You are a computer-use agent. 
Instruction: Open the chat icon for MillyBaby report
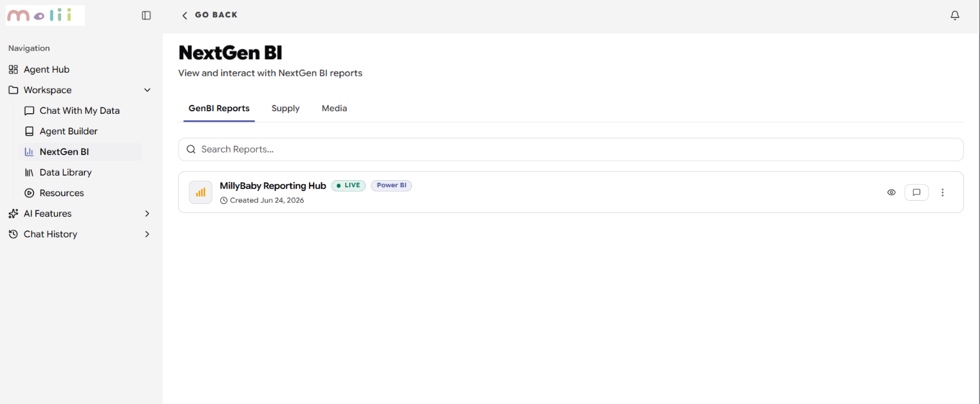pyautogui.click(x=916, y=192)
